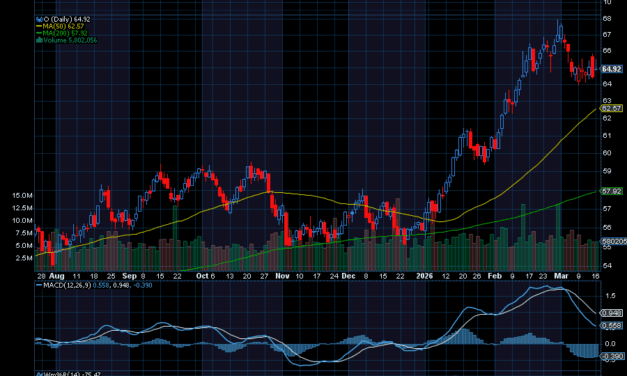Select the MA(200) 57.92 legend entry
This screenshot has width=627, height=376.
pos(65,33)
